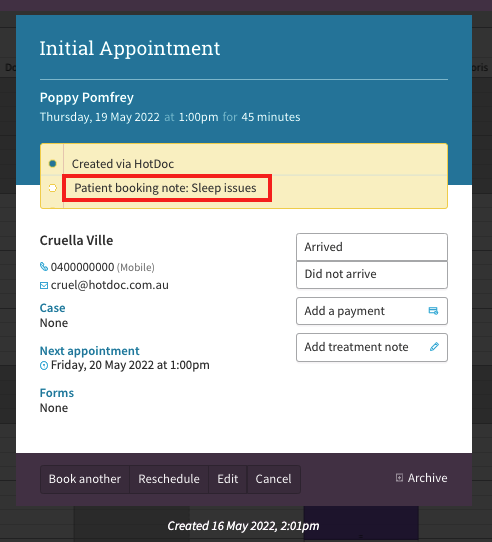Click the Archive box icon
Image resolution: width=492 pixels, height=542 pixels.
(x=399, y=478)
